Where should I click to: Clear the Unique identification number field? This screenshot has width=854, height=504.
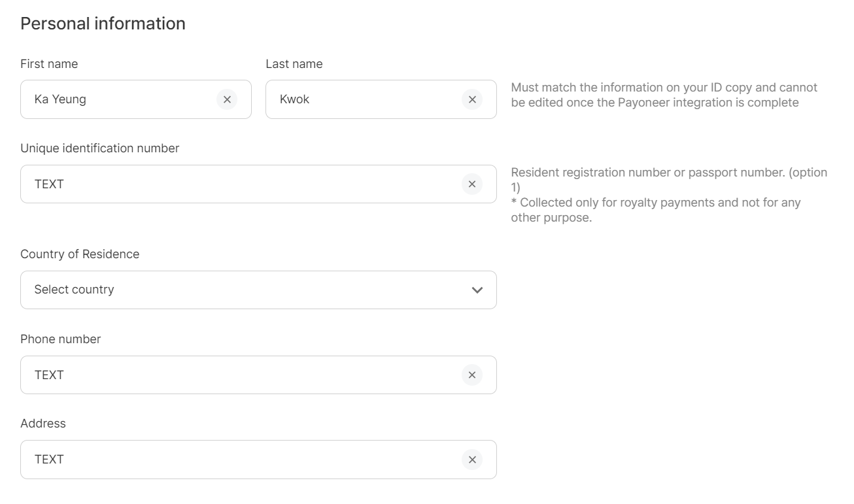[471, 184]
